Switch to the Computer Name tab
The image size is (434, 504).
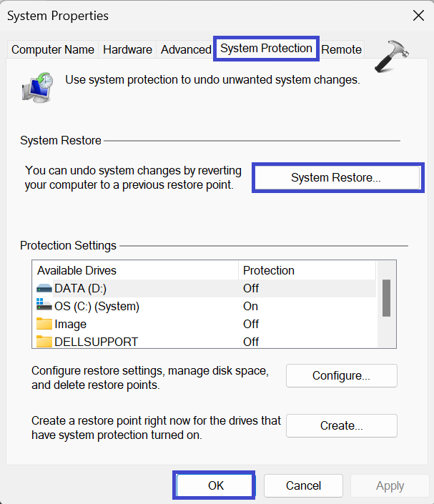(x=53, y=49)
